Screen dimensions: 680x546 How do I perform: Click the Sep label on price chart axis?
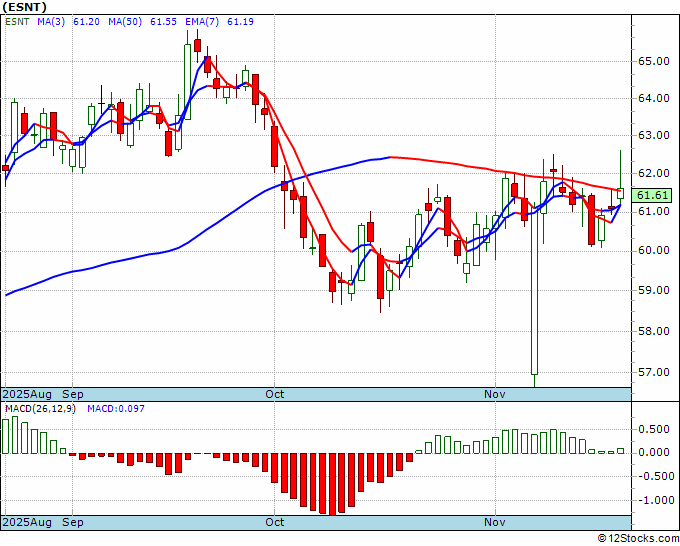click(73, 394)
